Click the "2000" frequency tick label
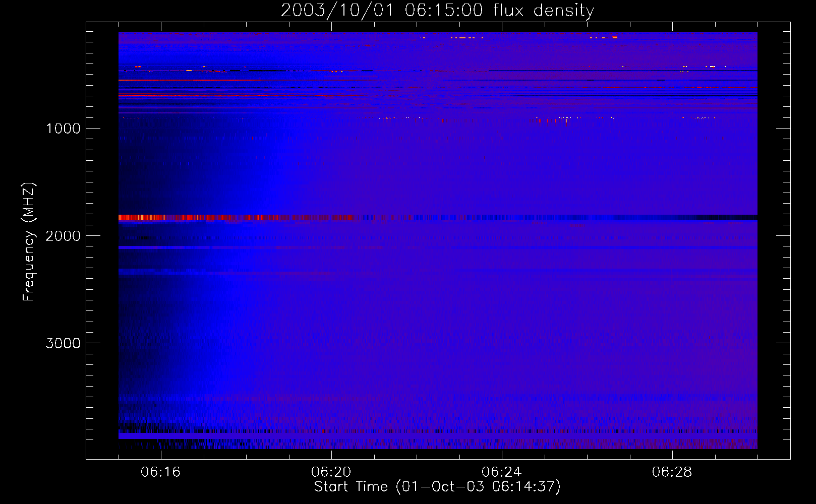816x504 pixels. click(x=63, y=236)
